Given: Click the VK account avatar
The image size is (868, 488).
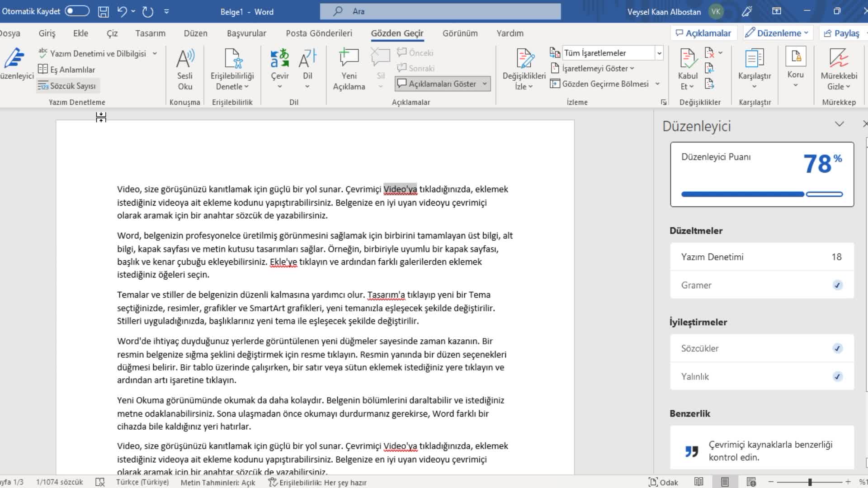Looking at the screenshot, I should click(716, 12).
